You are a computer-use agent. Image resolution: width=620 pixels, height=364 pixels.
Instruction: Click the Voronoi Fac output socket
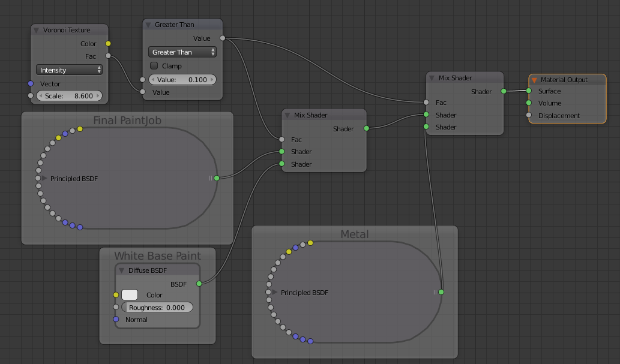tap(108, 56)
